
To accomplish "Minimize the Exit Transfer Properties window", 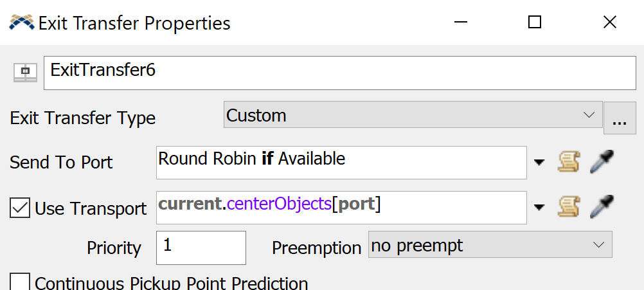I will click(x=459, y=23).
